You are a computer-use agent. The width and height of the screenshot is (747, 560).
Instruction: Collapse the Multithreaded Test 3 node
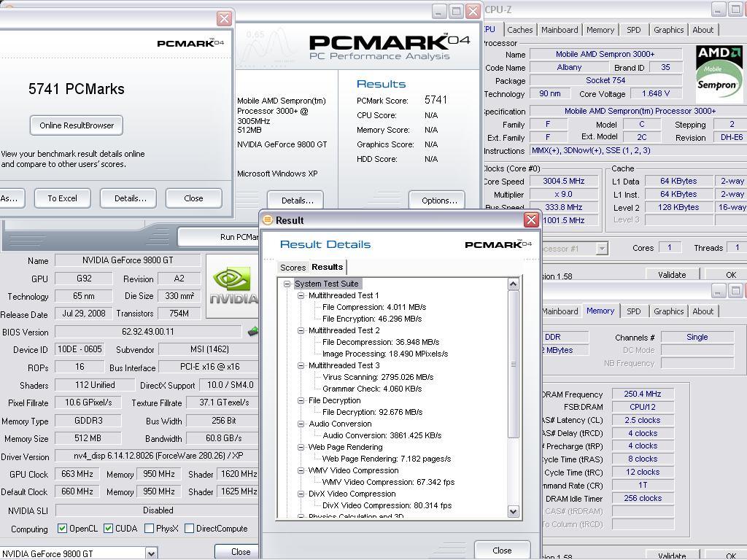tap(301, 366)
